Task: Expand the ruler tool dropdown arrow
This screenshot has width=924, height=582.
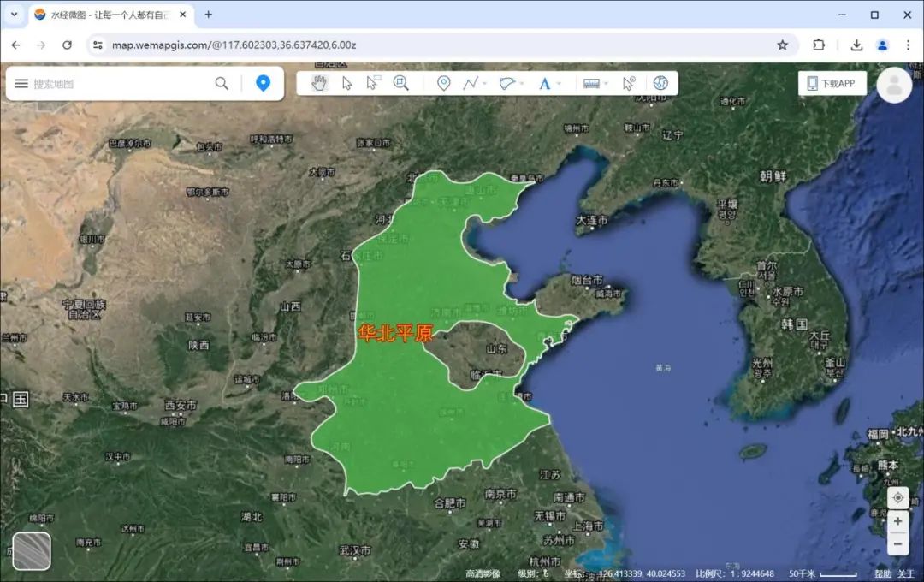Action: 606,84
